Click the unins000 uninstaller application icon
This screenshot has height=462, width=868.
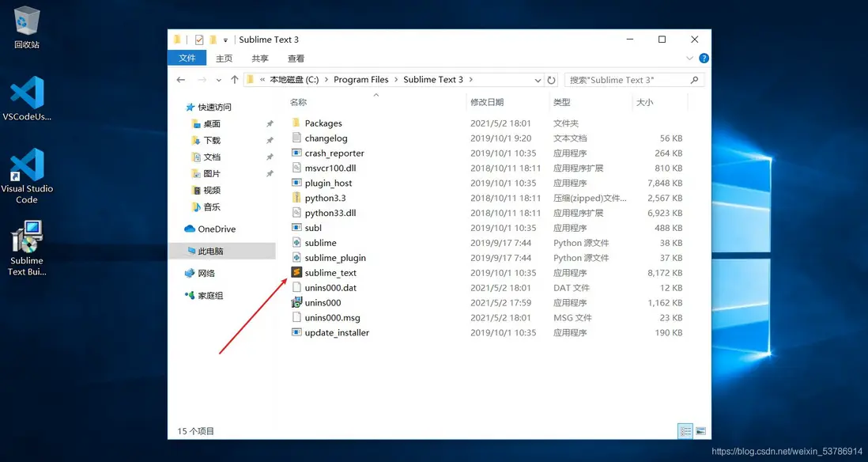pyautogui.click(x=296, y=302)
